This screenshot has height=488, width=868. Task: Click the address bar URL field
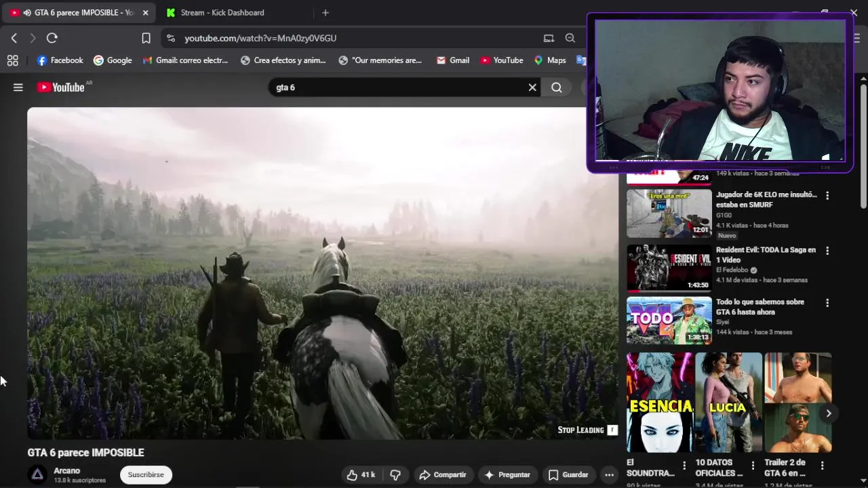point(359,38)
